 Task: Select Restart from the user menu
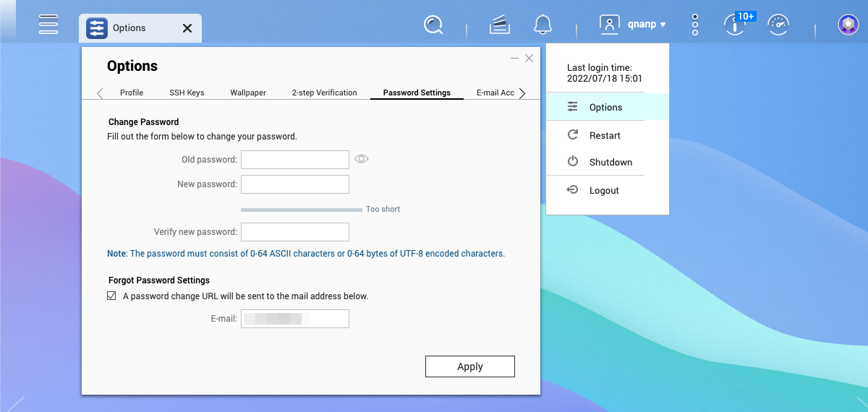point(605,135)
